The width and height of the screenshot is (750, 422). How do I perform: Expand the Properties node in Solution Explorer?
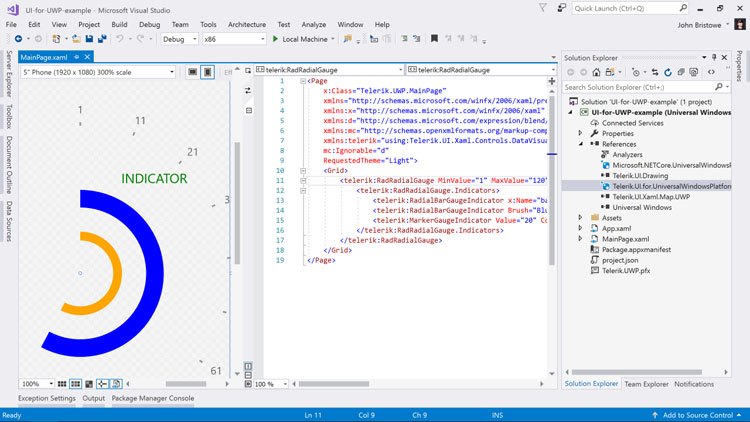(580, 133)
